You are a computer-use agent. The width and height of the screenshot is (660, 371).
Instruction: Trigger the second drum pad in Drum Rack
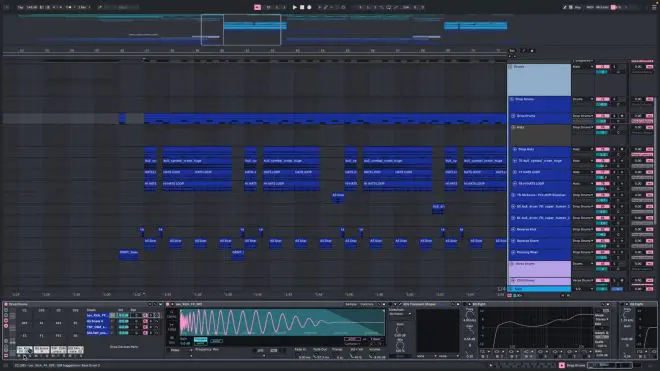pos(41,350)
